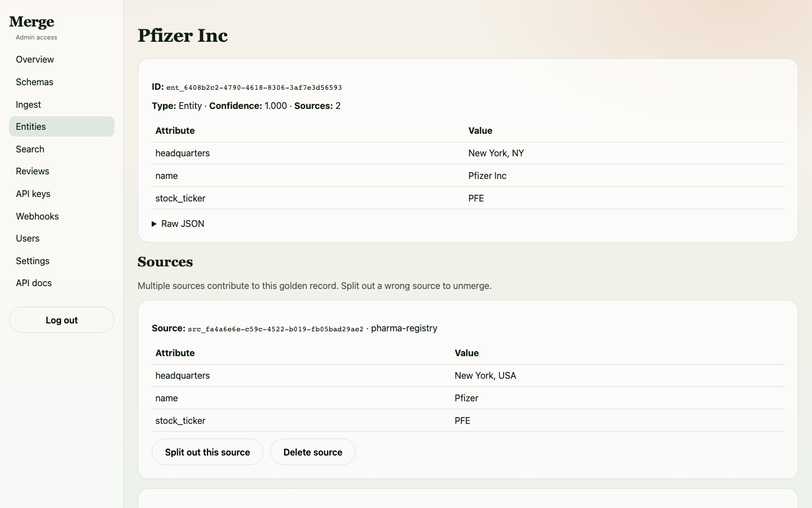Viewport: 812px width, 508px height.
Task: Open the Ingest section
Action: [61, 104]
